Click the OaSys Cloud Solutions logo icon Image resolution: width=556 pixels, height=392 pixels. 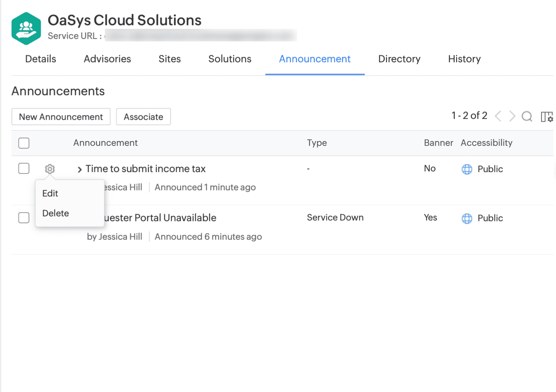(x=26, y=28)
